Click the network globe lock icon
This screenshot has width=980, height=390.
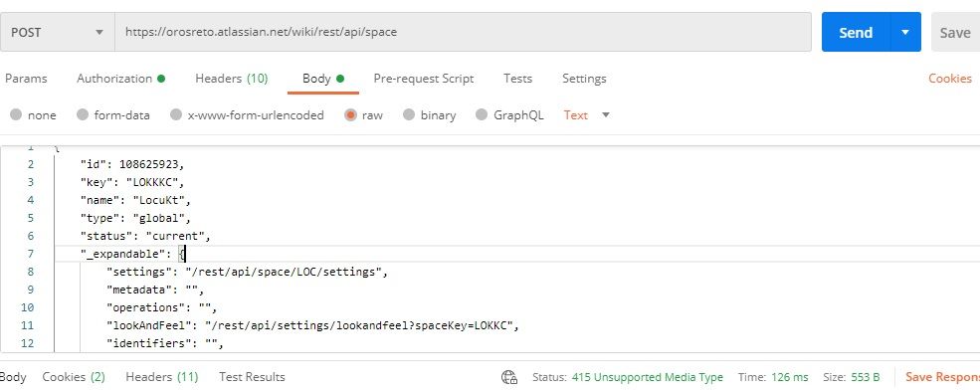tap(509, 377)
